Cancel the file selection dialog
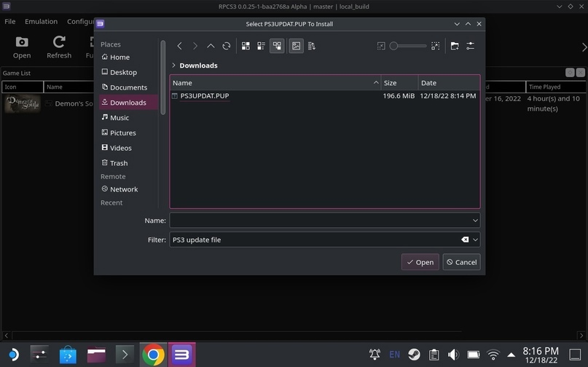The image size is (588, 367). 462,262
